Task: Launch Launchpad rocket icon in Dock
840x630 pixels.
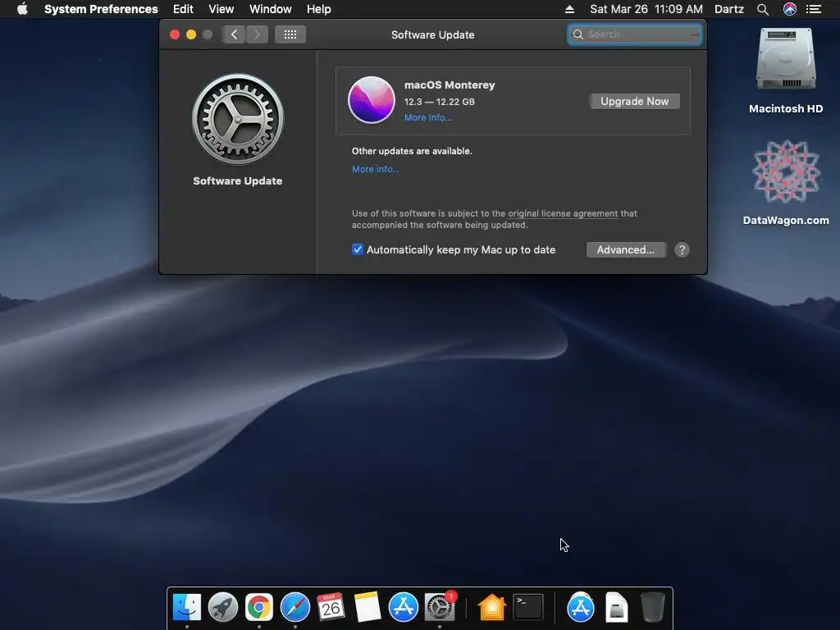Action: (223, 608)
